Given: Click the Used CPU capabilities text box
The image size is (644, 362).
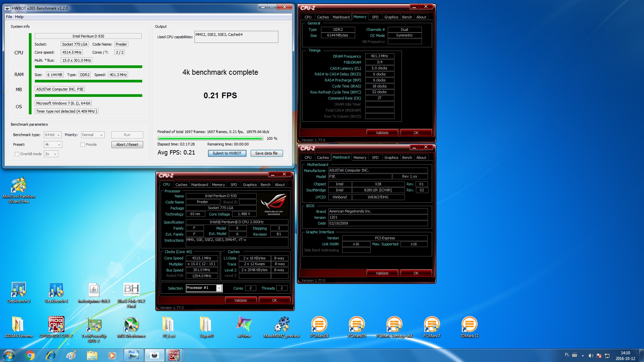Looking at the screenshot, I should click(236, 37).
